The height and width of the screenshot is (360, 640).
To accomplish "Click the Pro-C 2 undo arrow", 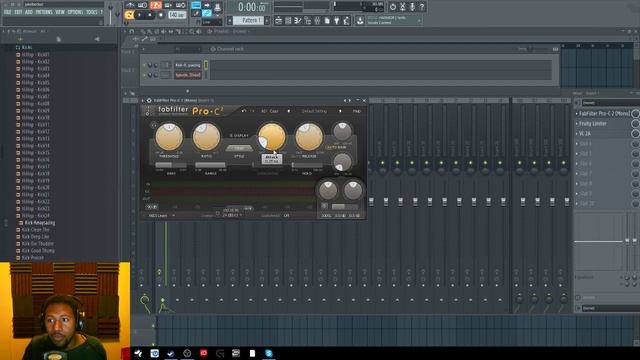I will click(x=244, y=111).
